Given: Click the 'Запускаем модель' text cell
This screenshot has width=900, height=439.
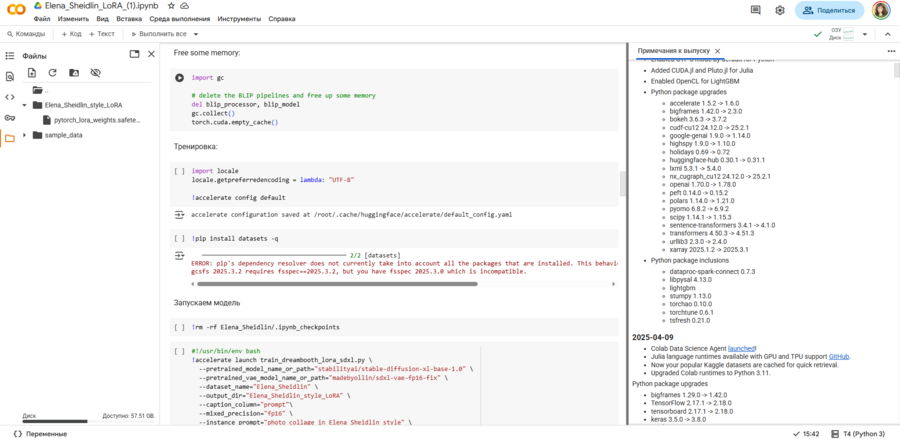Looking at the screenshot, I should tap(207, 302).
